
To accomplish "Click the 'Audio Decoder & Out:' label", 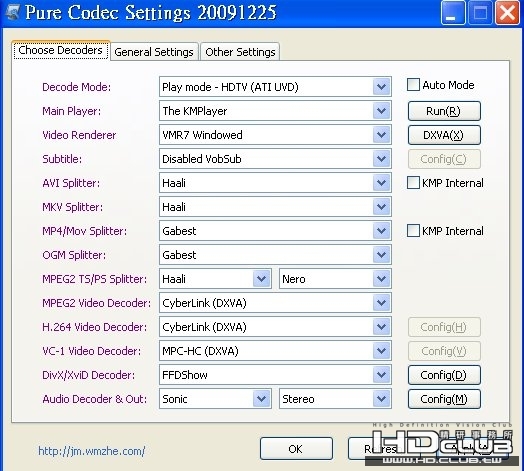I will (95, 399).
